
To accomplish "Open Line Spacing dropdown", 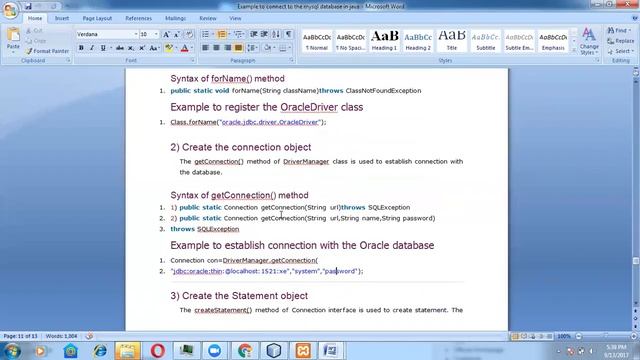I will (x=252, y=48).
